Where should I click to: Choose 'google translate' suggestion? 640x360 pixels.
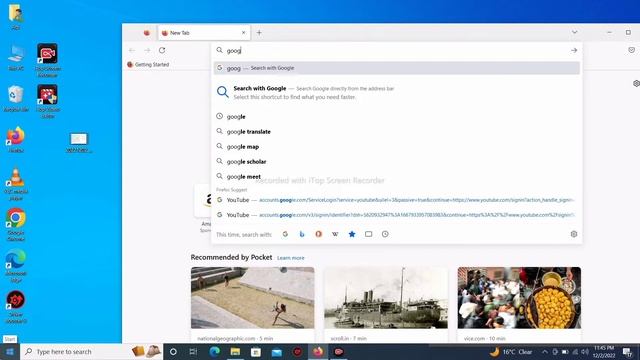click(396, 132)
